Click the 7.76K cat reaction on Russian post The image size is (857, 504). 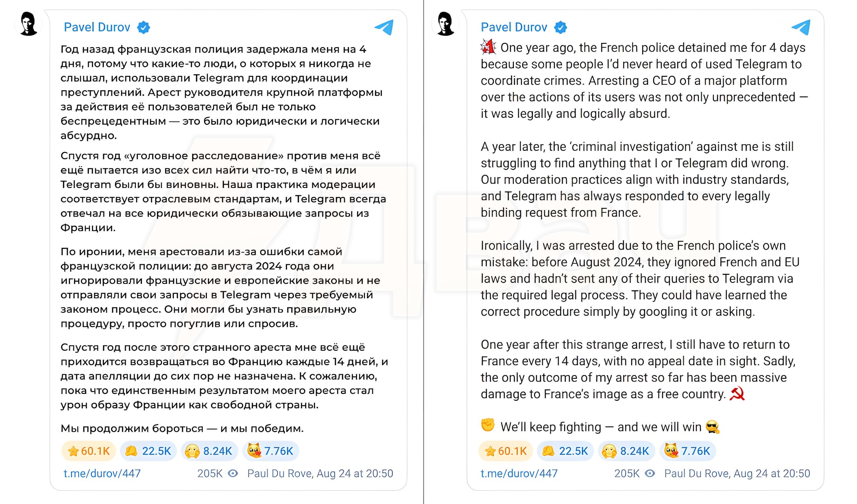coord(271,451)
